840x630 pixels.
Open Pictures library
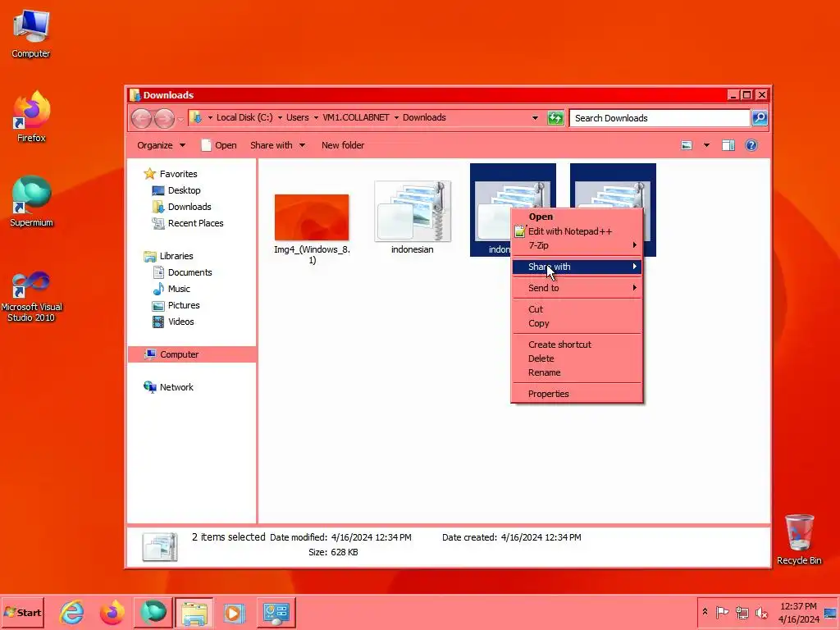pyautogui.click(x=176, y=305)
